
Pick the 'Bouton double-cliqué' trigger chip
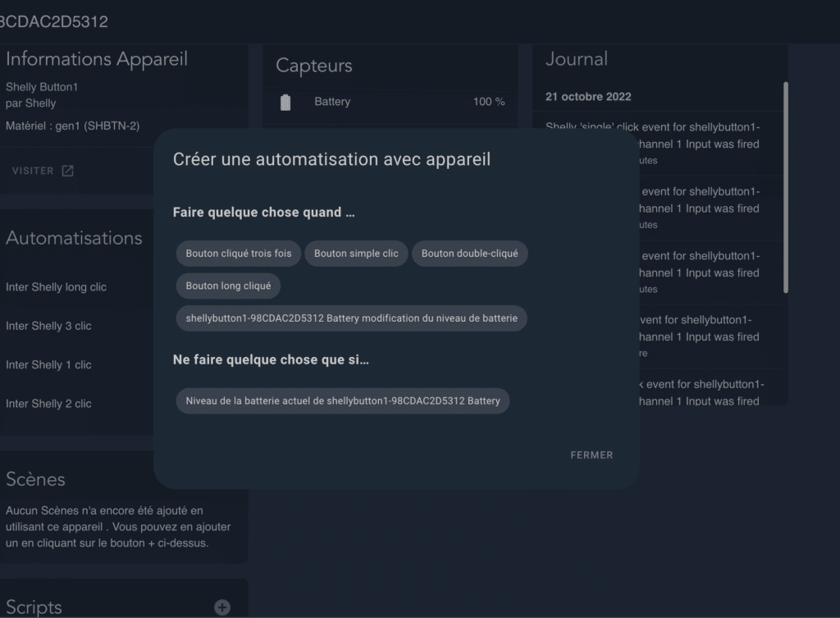point(470,254)
